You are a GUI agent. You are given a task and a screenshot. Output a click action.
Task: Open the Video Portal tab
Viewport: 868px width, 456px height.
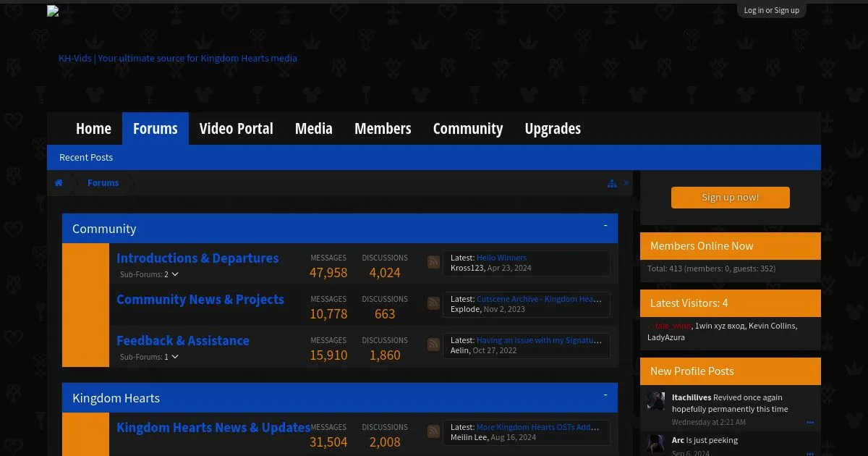tap(237, 129)
